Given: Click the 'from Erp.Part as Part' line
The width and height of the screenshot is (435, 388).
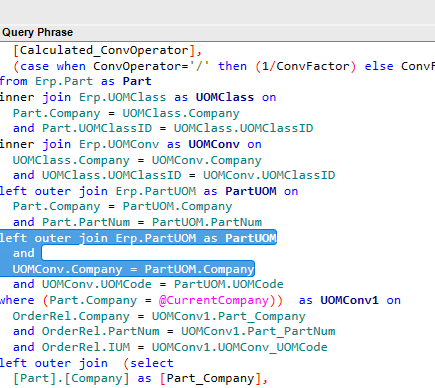Looking at the screenshot, I should (76, 81).
